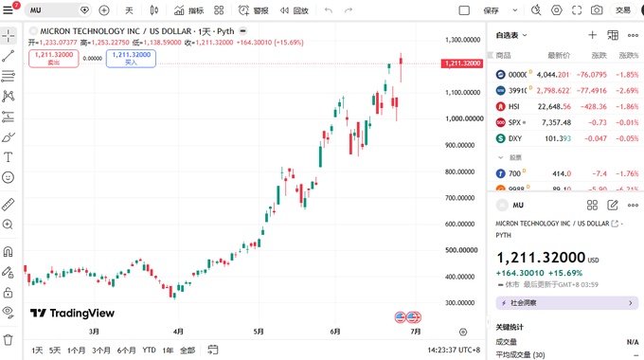Viewport: 644px width, 360px height.
Task: Open MU details grid icon
Action: (x=592, y=205)
